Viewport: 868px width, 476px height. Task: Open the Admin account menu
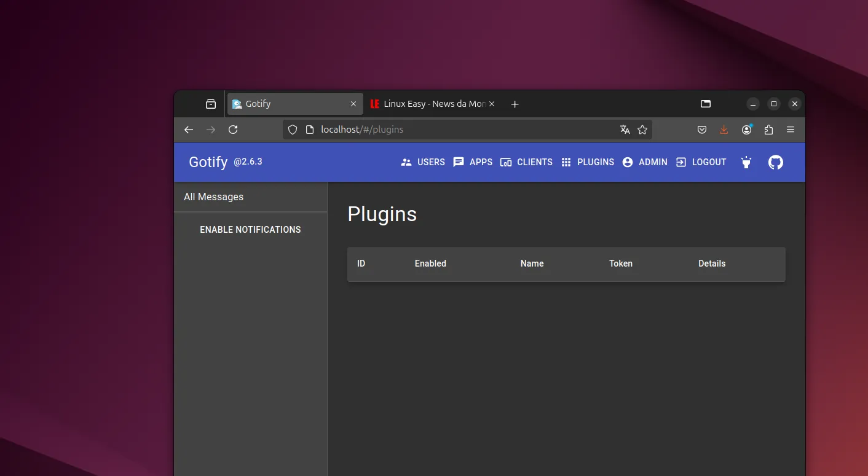[645, 162]
